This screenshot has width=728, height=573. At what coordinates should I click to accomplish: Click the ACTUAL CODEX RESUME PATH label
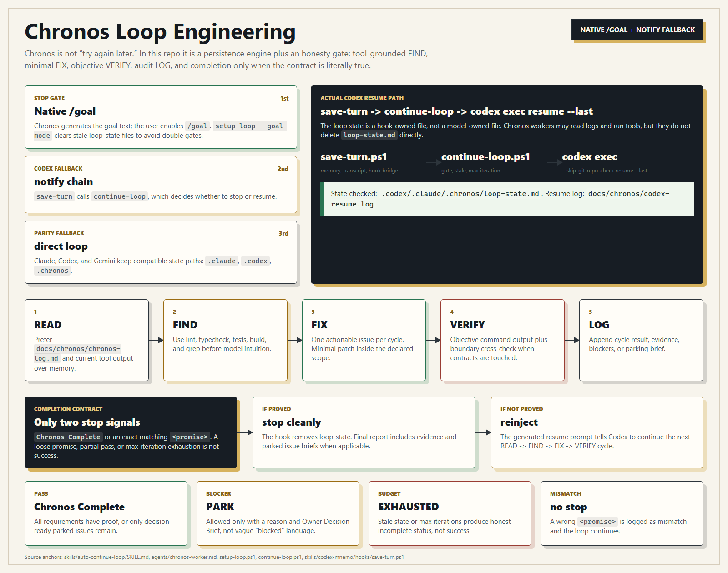pos(362,98)
